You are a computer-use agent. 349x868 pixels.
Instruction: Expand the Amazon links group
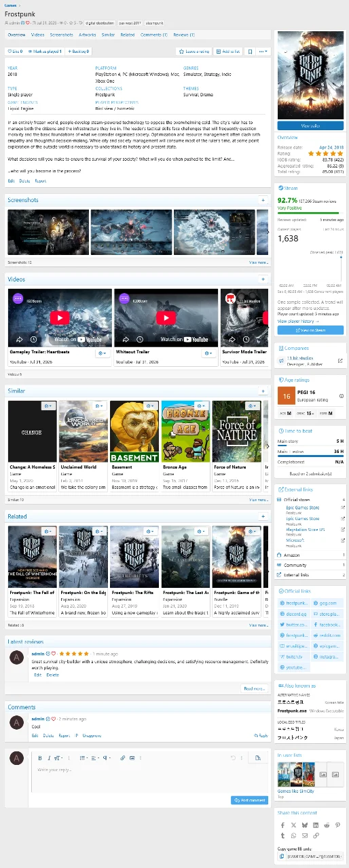point(312,555)
